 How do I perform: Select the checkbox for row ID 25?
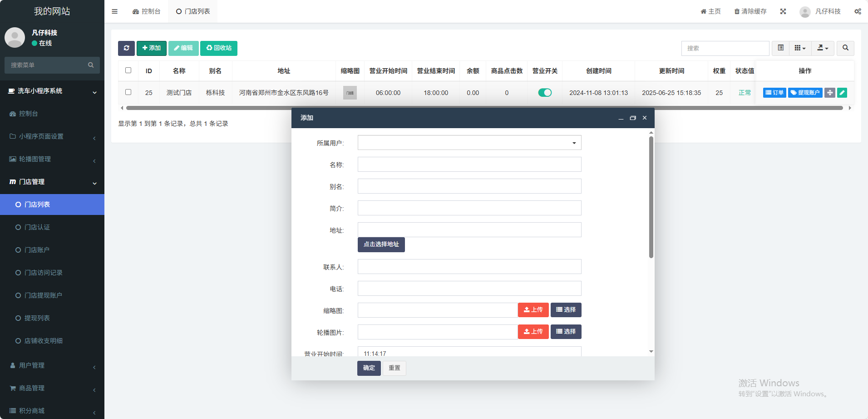click(128, 92)
